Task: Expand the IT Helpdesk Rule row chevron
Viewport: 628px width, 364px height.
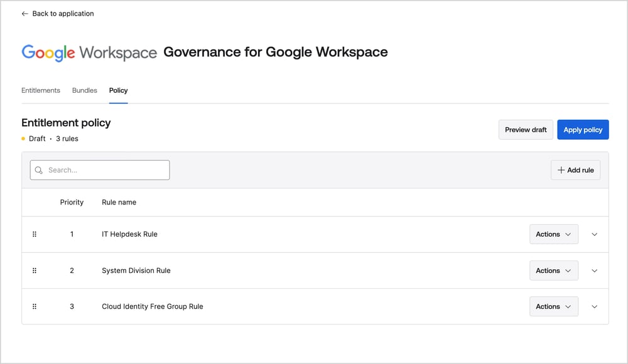Action: (x=594, y=234)
